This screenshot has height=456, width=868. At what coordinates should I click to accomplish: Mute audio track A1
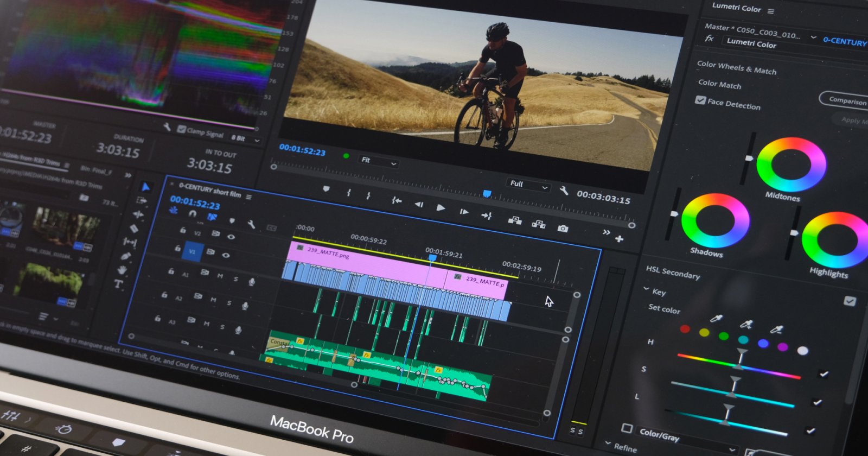click(x=220, y=276)
